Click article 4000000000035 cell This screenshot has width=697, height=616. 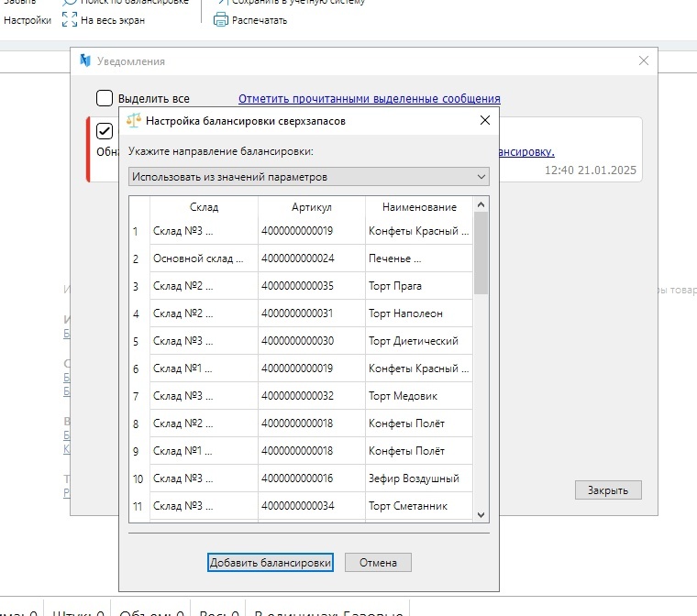312,286
